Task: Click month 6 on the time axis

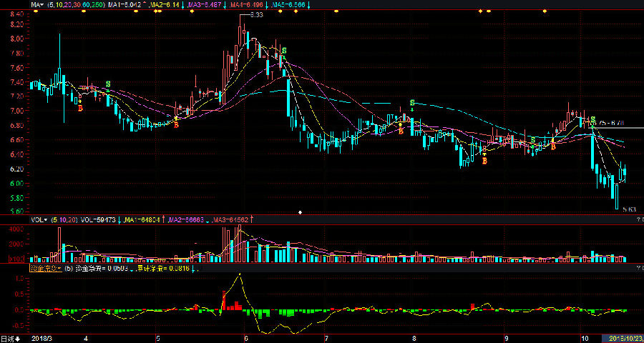Action: click(246, 339)
